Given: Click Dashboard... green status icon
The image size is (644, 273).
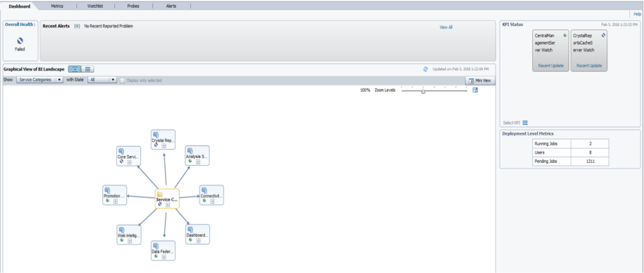Looking at the screenshot, I should click(190, 240).
